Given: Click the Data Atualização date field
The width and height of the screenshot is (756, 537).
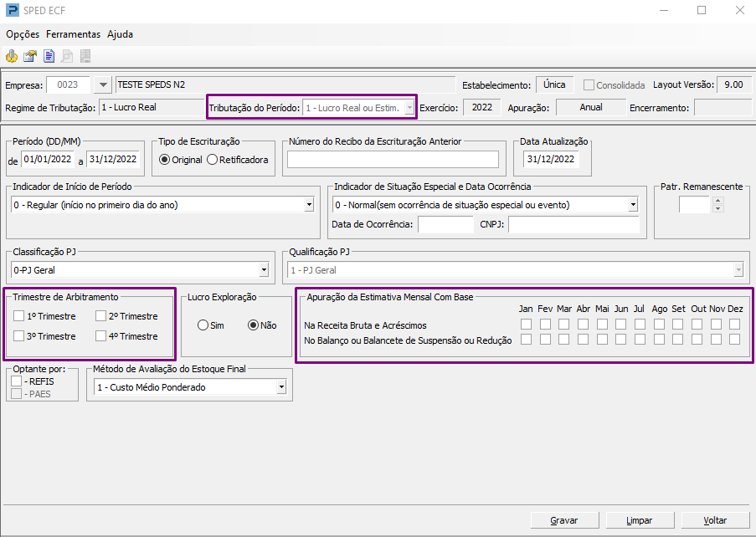Looking at the screenshot, I should click(551, 160).
